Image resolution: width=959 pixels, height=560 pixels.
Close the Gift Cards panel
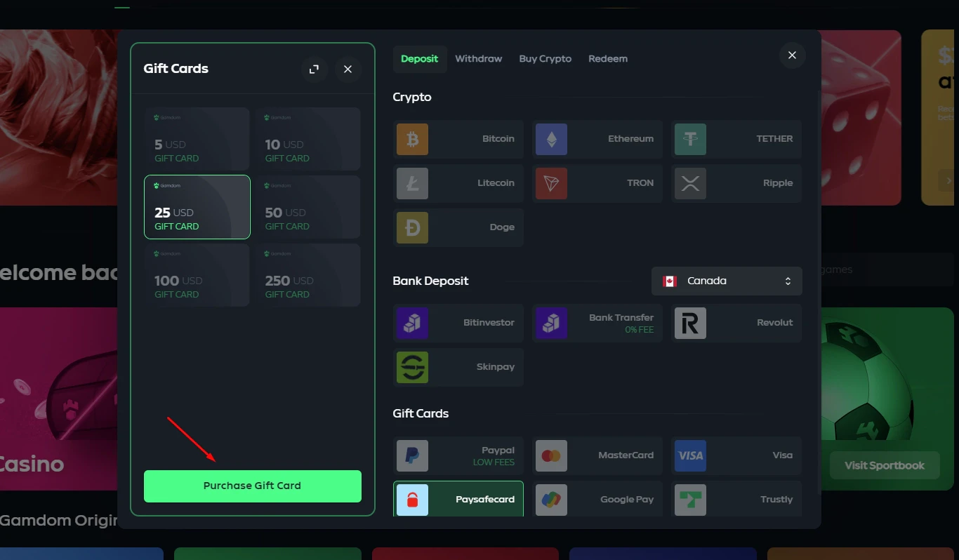pos(348,69)
